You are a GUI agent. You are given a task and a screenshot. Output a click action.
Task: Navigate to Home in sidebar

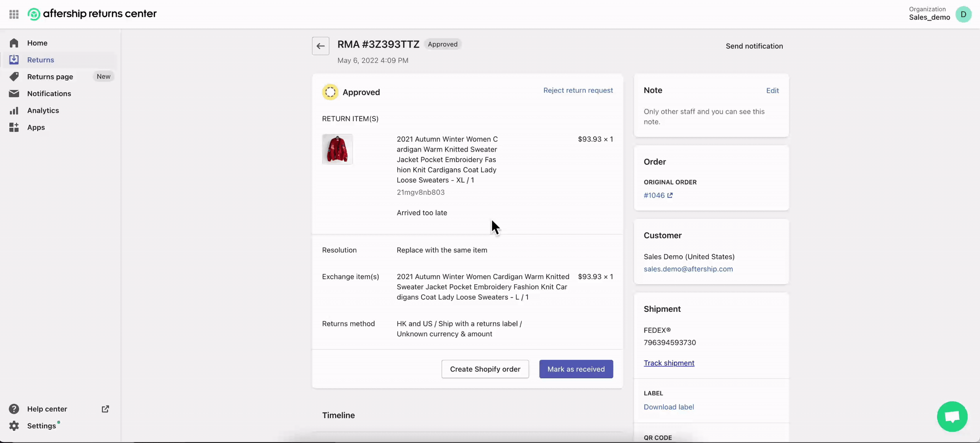[37, 43]
